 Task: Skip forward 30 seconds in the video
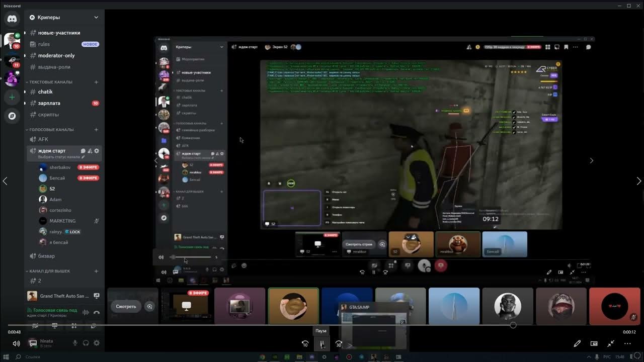(x=339, y=344)
